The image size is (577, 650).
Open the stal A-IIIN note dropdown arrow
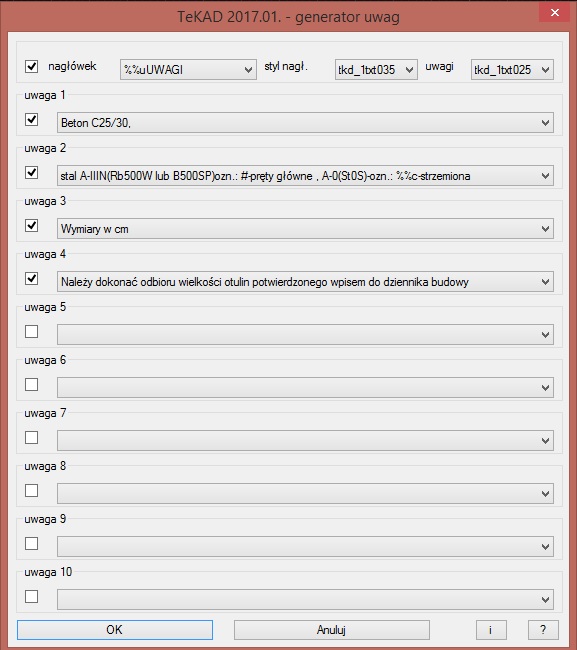click(x=545, y=176)
